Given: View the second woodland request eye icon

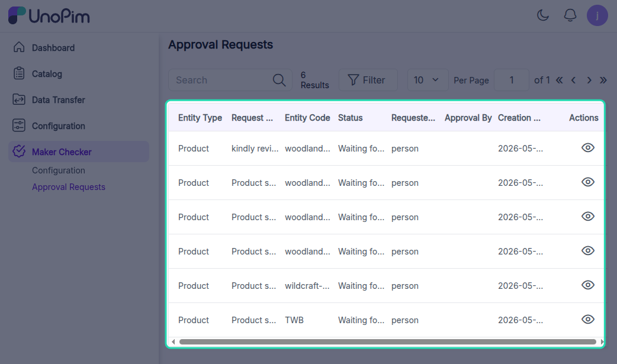Looking at the screenshot, I should (x=588, y=182).
